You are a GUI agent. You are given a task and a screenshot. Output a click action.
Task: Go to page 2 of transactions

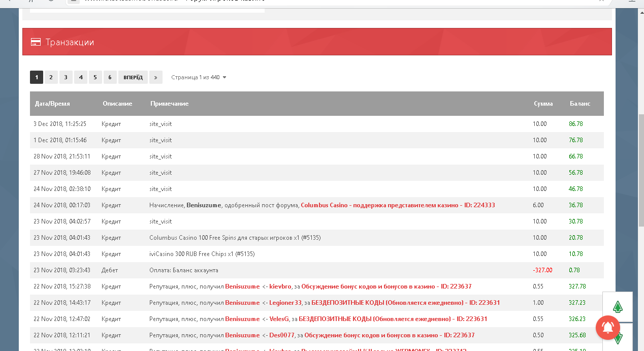(50, 77)
